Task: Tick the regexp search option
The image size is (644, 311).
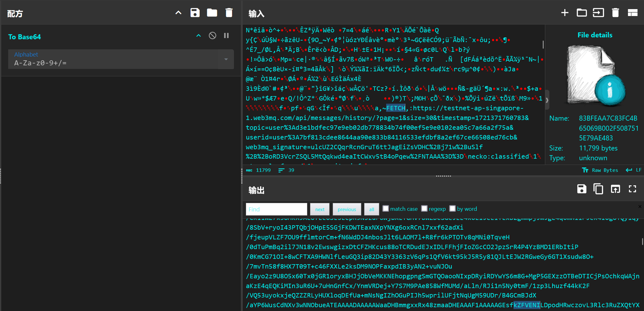Action: (425, 209)
